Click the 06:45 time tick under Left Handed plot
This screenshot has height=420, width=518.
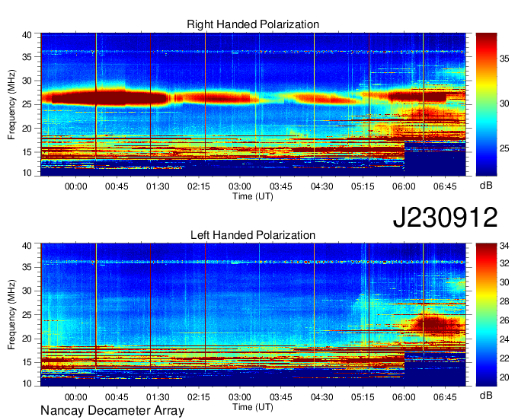(x=445, y=397)
